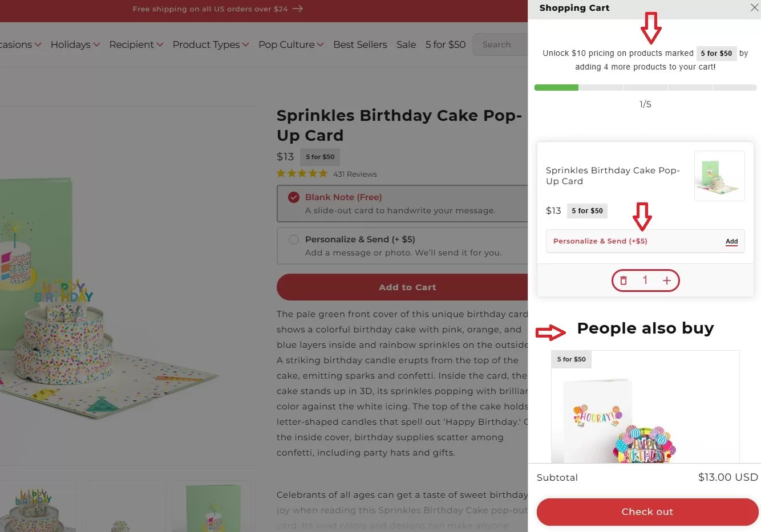
Task: Click the five-star rating icons
Action: (302, 173)
